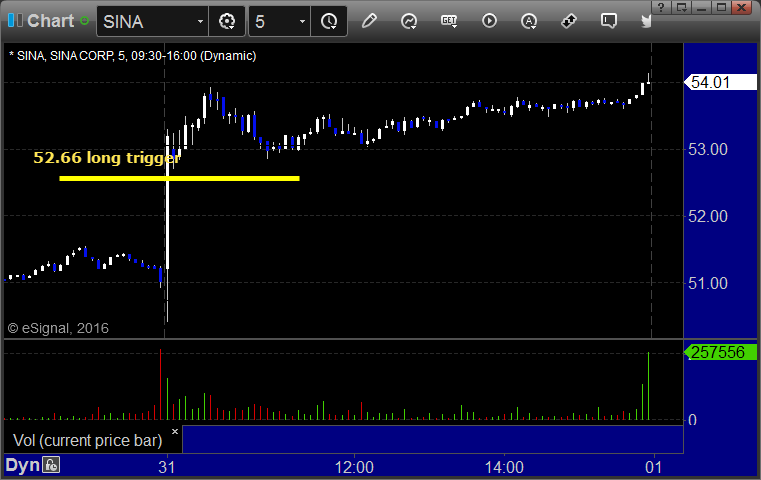
Task: Open the circled A alerts icon
Action: [529, 21]
